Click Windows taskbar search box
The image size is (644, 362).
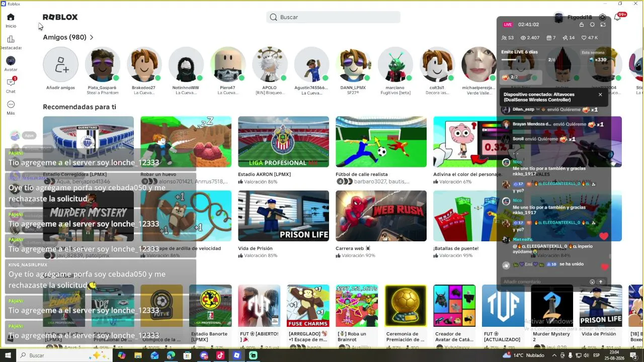coord(64,355)
